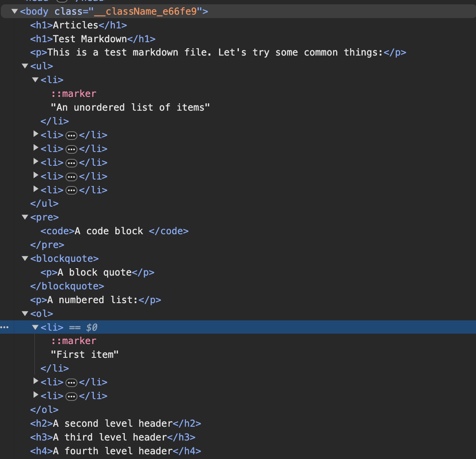This screenshot has width=476, height=459.
Task: Click the ellipsis badge in the last ol li
Action: coord(71,397)
